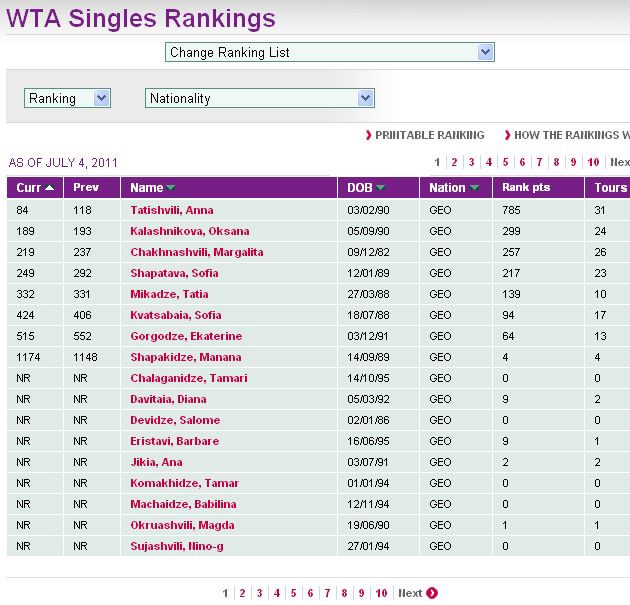Open Okruashvili, Magda player profile

tap(182, 525)
